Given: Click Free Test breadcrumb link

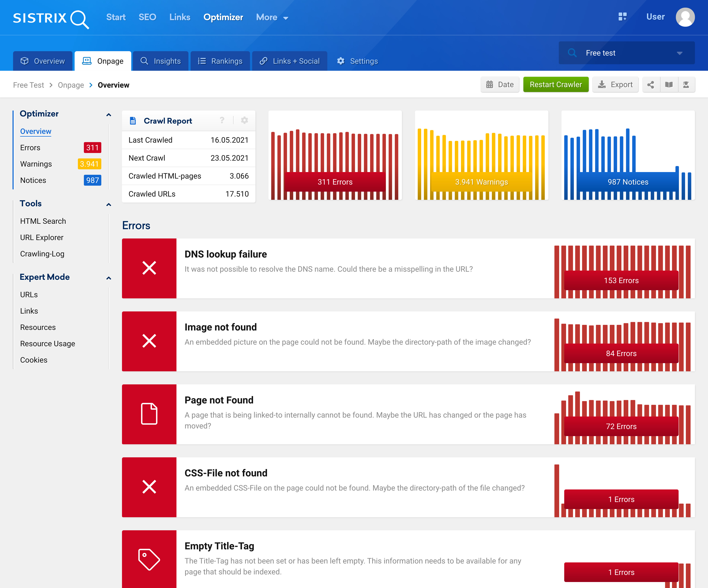Looking at the screenshot, I should [x=28, y=85].
